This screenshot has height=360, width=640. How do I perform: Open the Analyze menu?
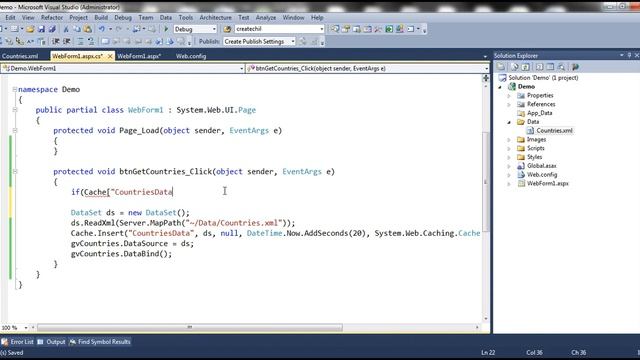[x=266, y=18]
